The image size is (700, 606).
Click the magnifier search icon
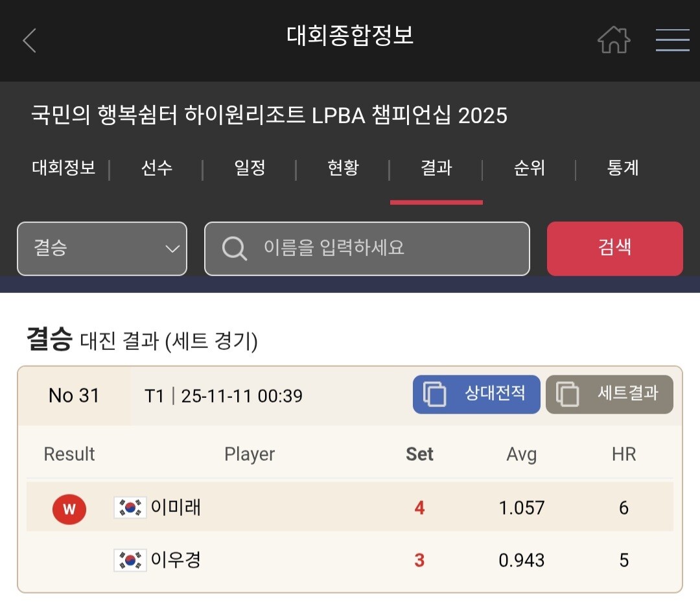coord(234,248)
